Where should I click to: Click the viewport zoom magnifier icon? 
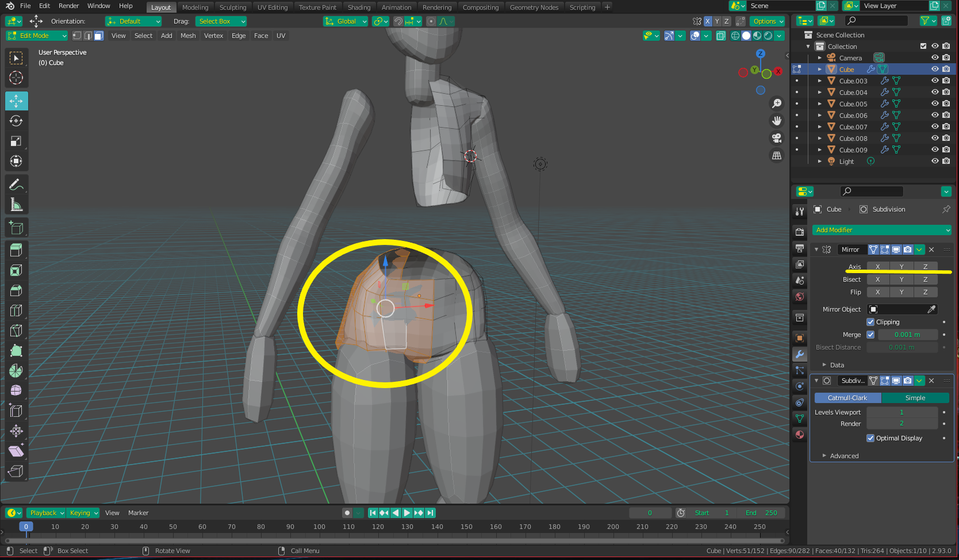point(777,103)
